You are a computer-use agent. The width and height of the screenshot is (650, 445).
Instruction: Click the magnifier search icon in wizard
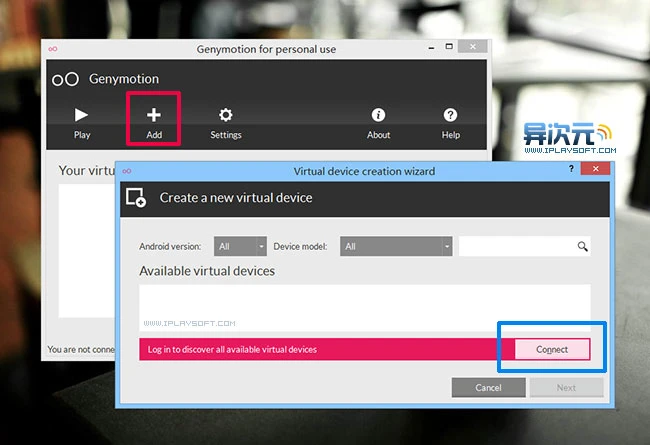582,246
